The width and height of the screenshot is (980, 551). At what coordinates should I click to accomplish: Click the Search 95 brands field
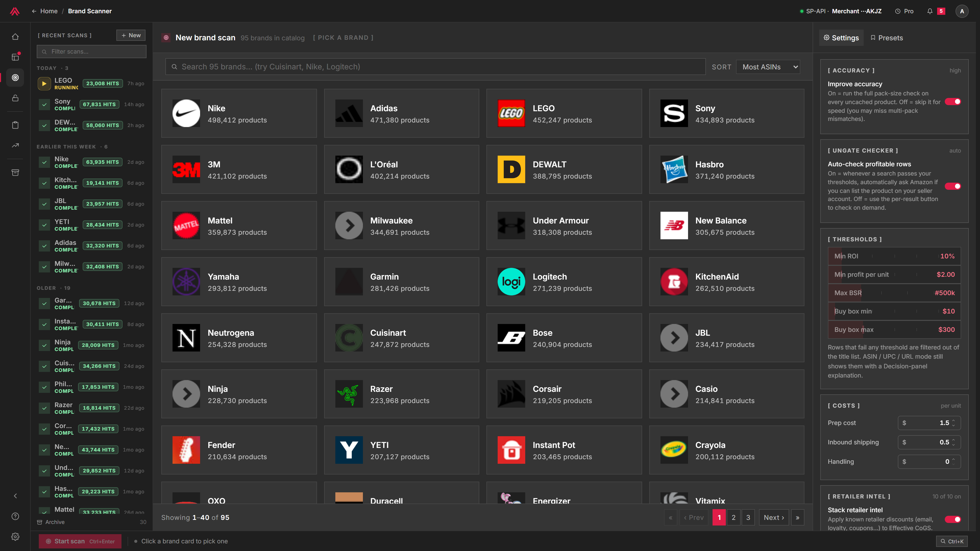435,67
